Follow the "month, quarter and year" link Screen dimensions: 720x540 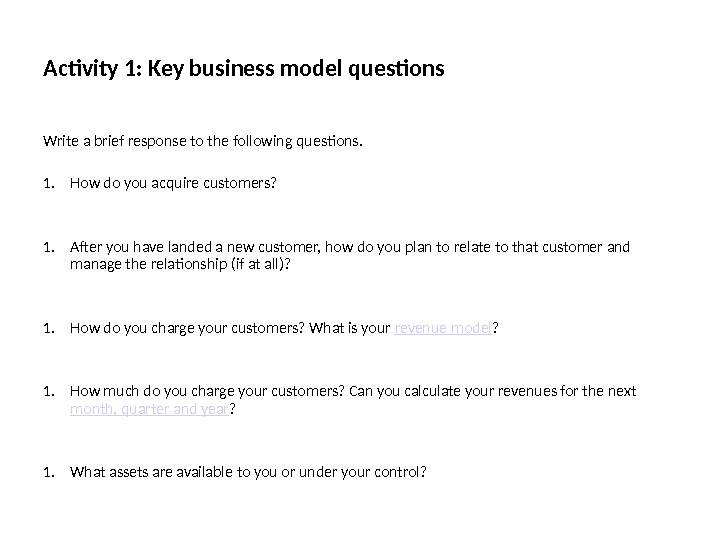pos(149,408)
